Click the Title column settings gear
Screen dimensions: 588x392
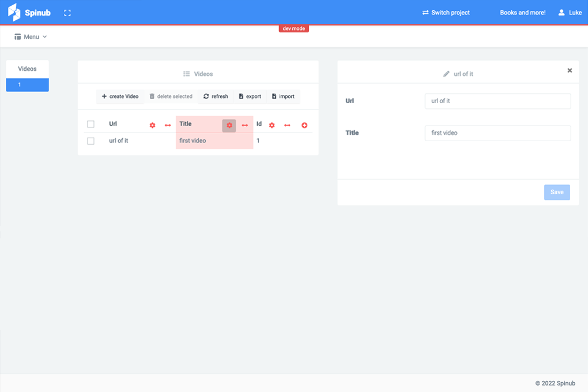[x=229, y=125]
